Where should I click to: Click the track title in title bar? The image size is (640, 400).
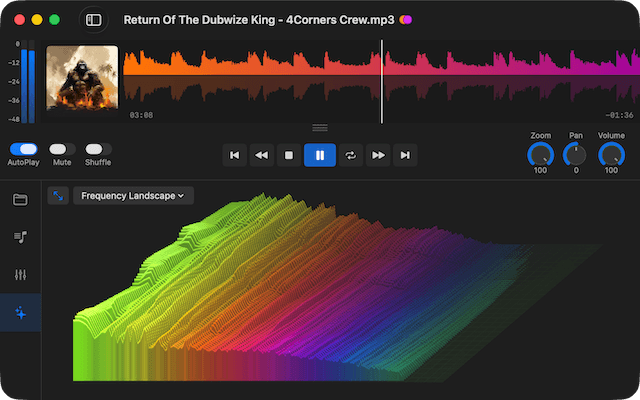(x=259, y=20)
